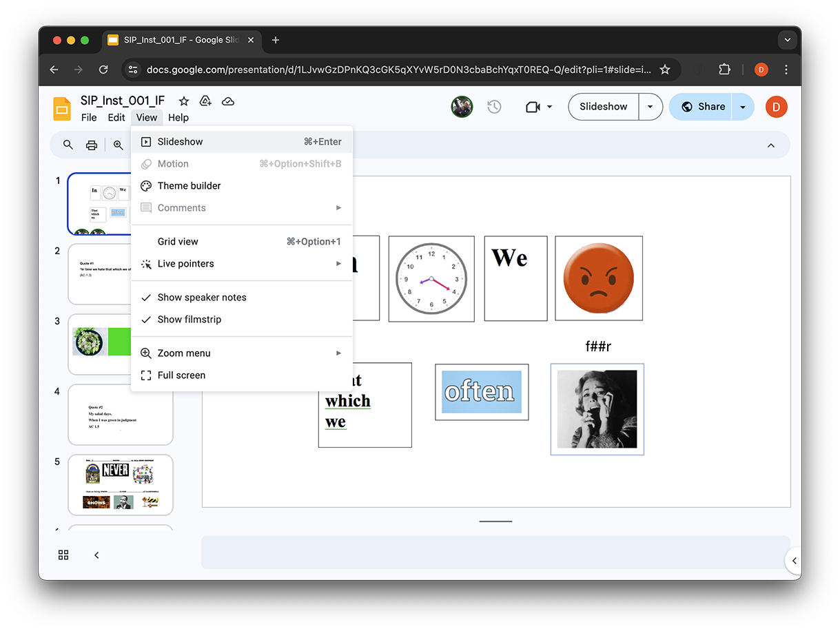Click the presentation title SIP_Inst_001_IF
The image size is (840, 631).
(x=123, y=101)
